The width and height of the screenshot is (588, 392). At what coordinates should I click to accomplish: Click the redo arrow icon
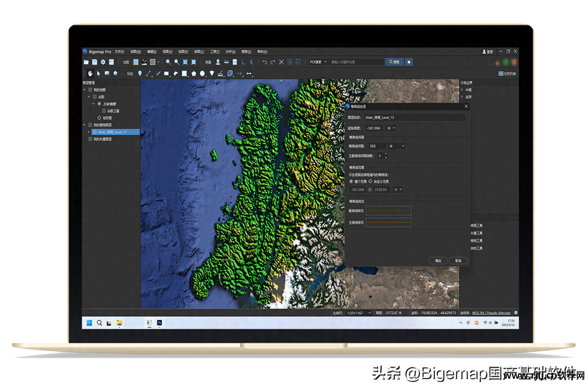[x=273, y=62]
